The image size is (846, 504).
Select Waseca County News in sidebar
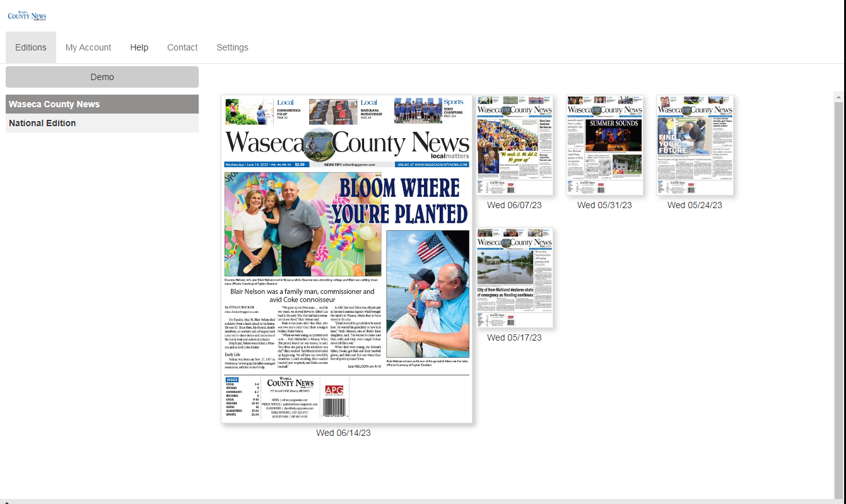tap(102, 104)
